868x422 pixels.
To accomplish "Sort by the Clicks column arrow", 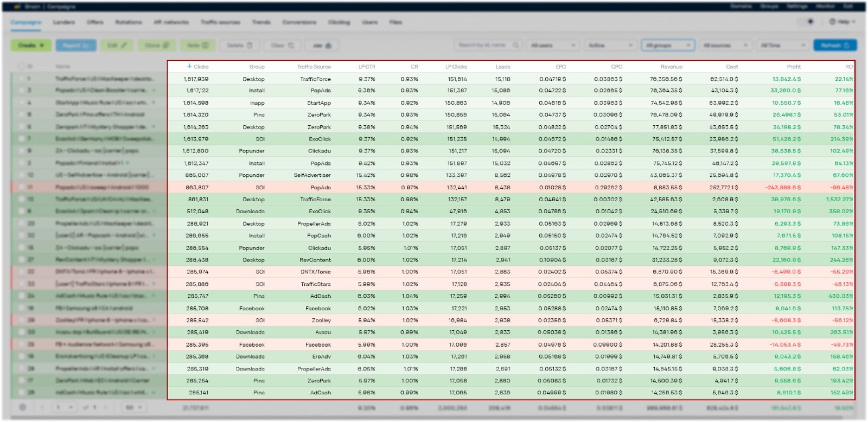I will click(x=189, y=66).
